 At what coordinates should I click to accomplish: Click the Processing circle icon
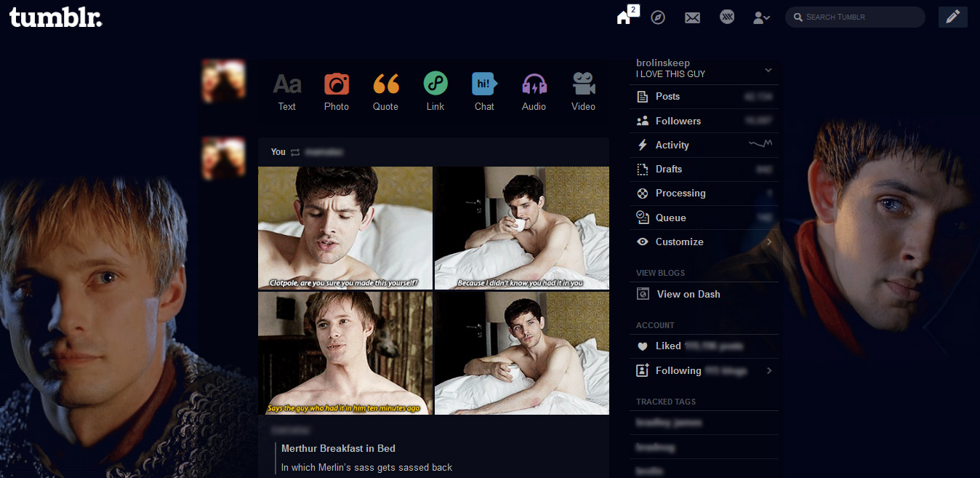point(642,193)
